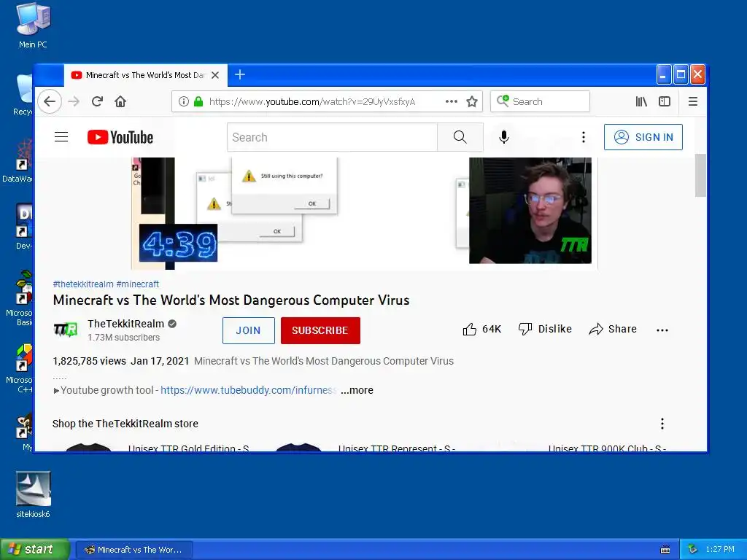Click the Dislike thumbs-down button
The height and width of the screenshot is (560, 747).
(x=545, y=329)
